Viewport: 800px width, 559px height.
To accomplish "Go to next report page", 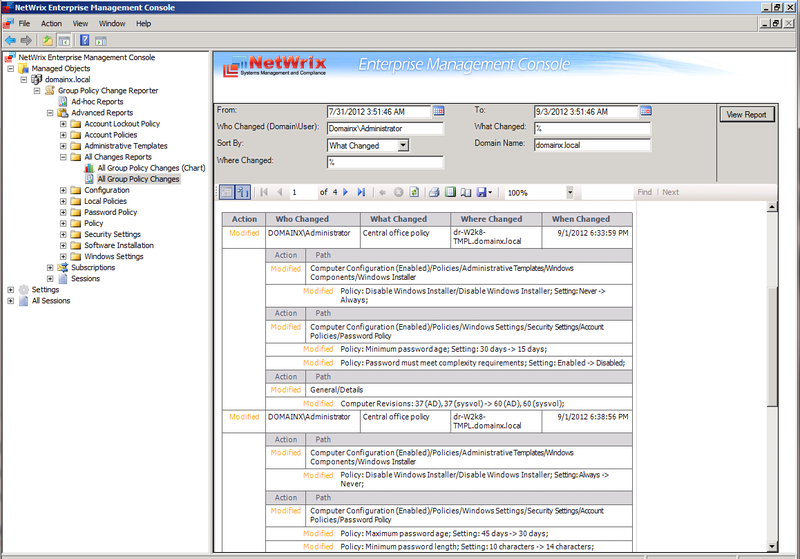I will [345, 192].
